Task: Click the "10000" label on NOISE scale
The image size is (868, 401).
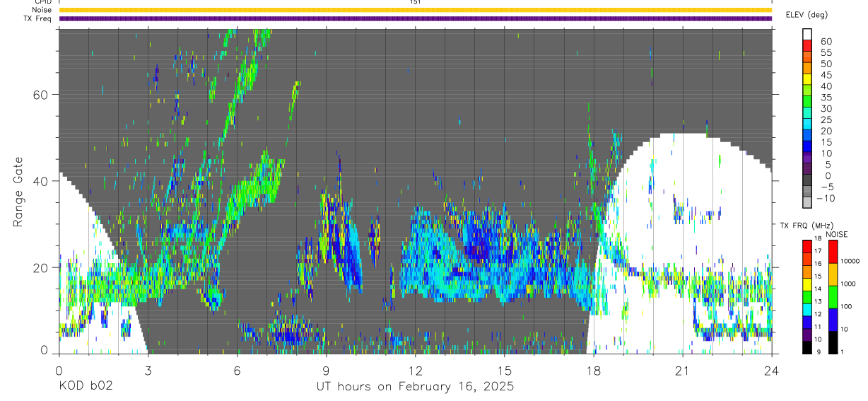Action: pos(849,261)
